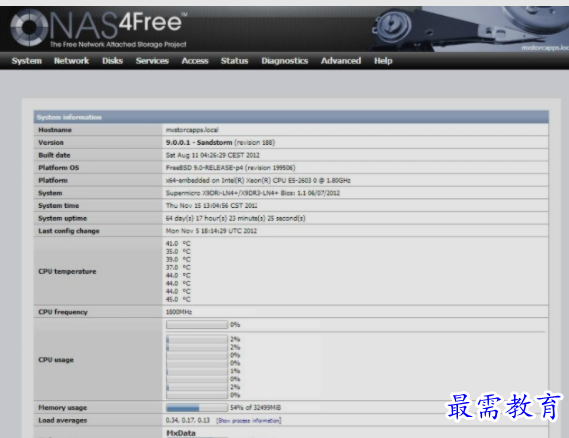The image size is (569, 438).
Task: Click the FreeBSD 9.0-RELEASE-p4 platform OS text
Action: (x=230, y=168)
